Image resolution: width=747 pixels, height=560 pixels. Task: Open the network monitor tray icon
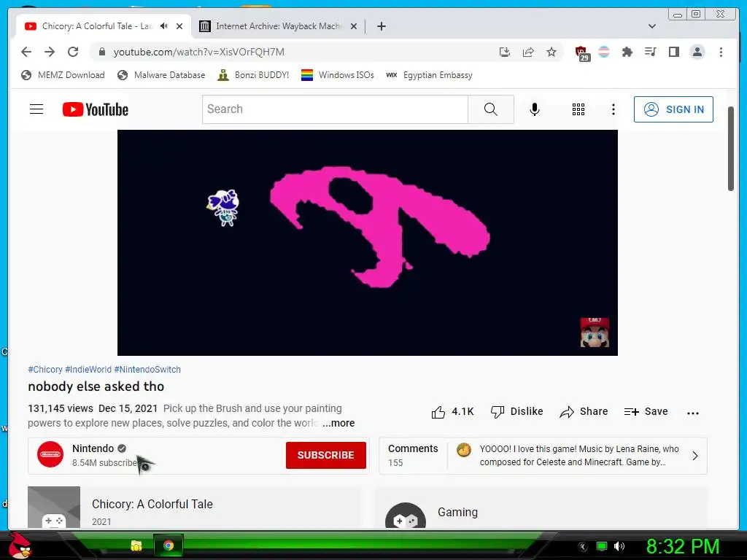(602, 547)
